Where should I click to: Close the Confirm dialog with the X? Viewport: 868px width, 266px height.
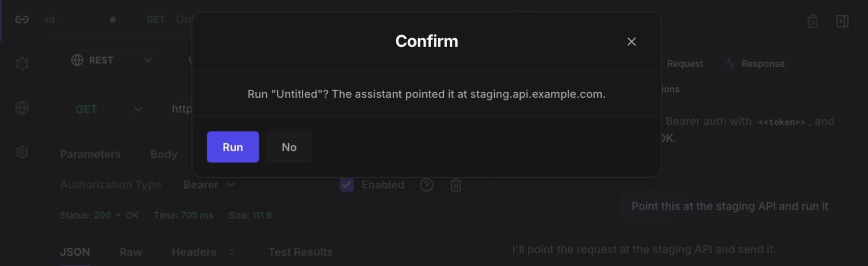[631, 42]
